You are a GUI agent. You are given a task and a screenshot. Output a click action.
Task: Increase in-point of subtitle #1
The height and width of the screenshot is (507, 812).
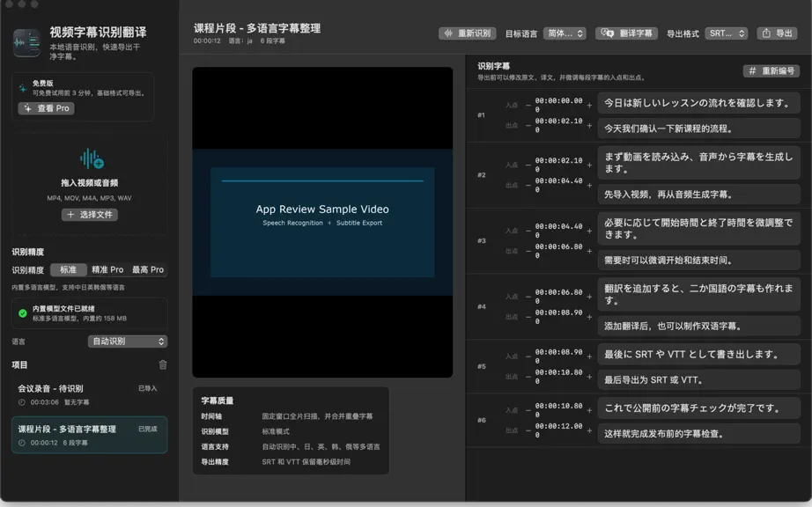point(589,105)
